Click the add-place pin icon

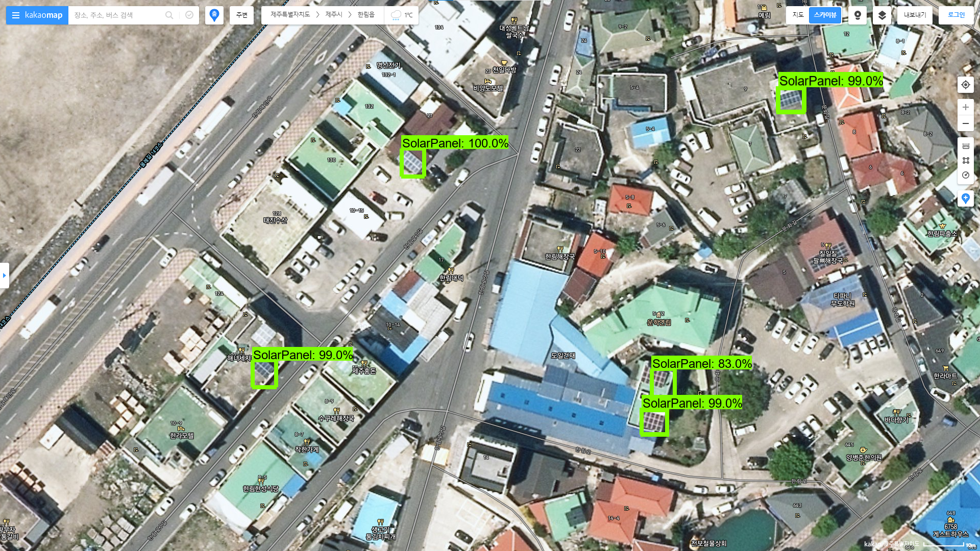coord(965,198)
